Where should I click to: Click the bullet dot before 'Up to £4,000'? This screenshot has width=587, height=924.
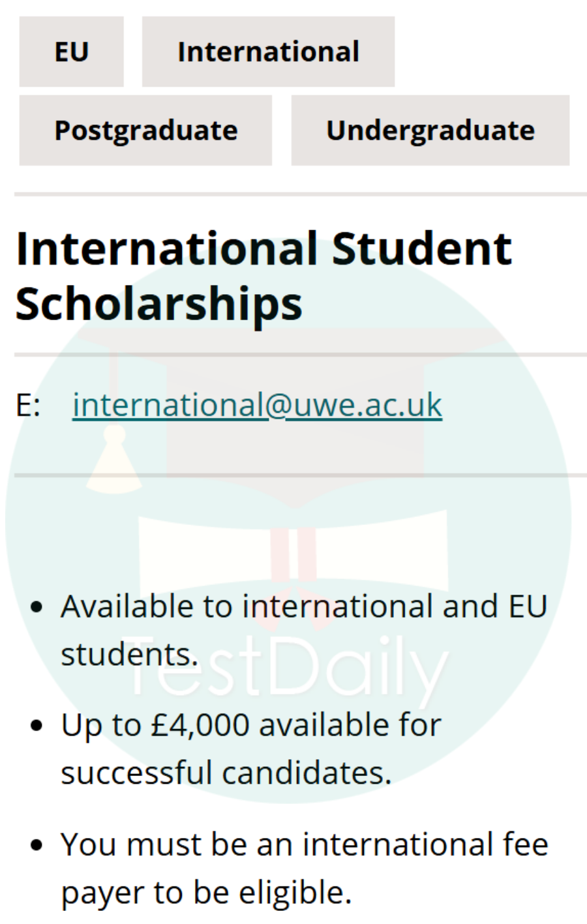point(37,726)
